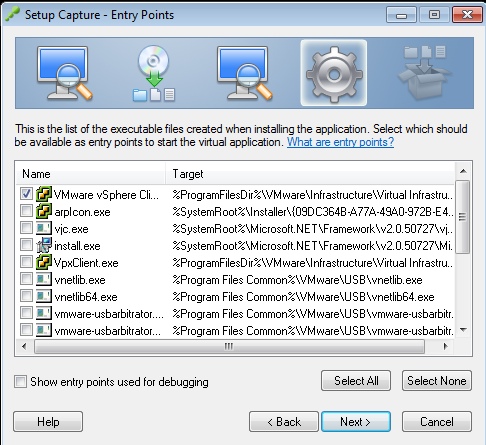
Task: Click the vnetlib64.exe file icon
Action: point(44,296)
